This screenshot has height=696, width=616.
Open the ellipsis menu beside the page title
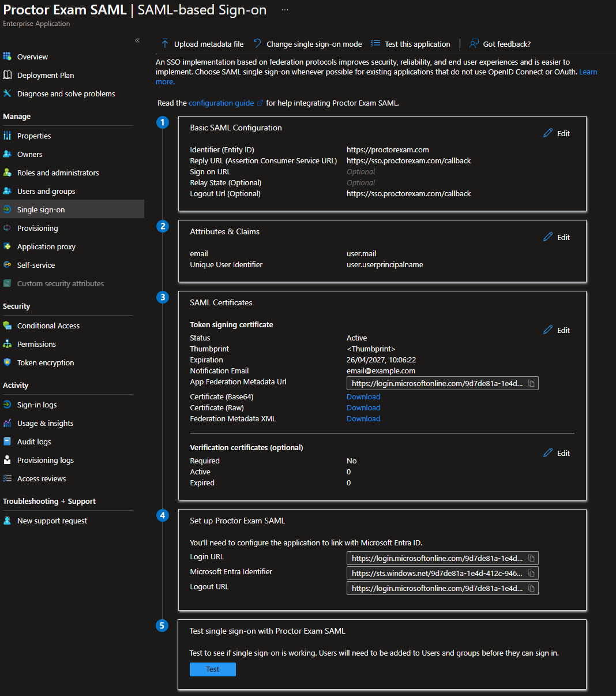(285, 10)
